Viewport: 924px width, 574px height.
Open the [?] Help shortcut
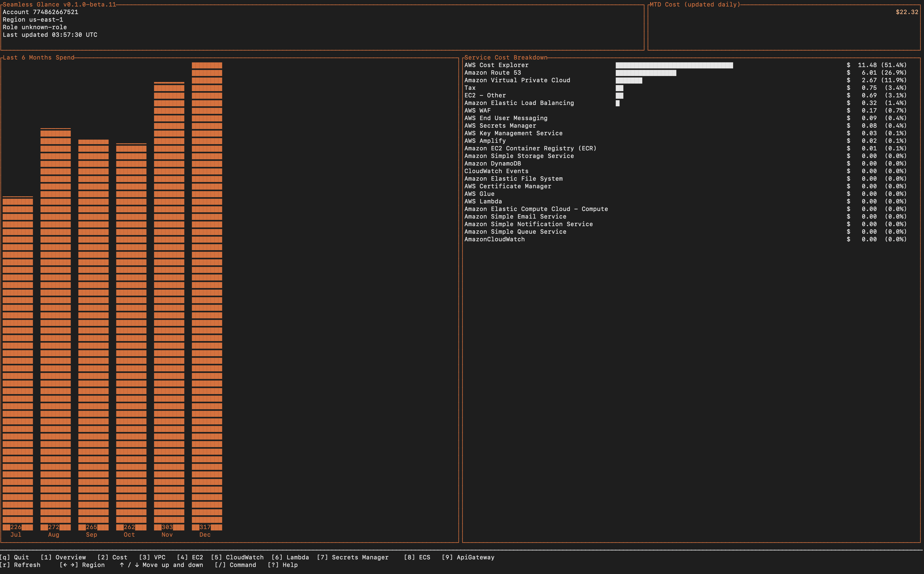click(x=282, y=565)
